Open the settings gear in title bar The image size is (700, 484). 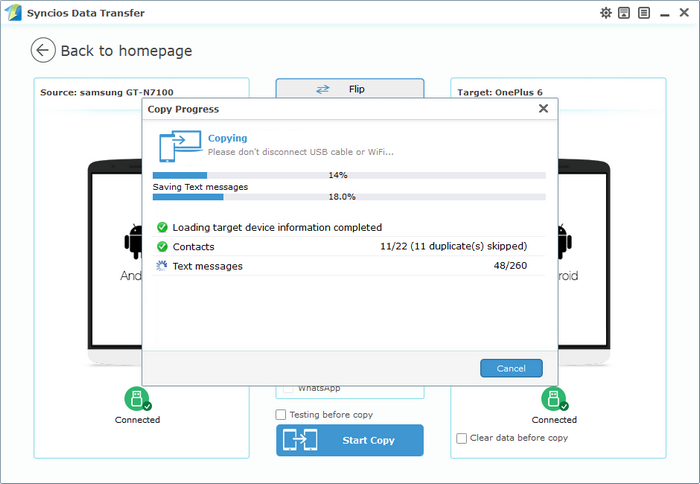point(605,13)
